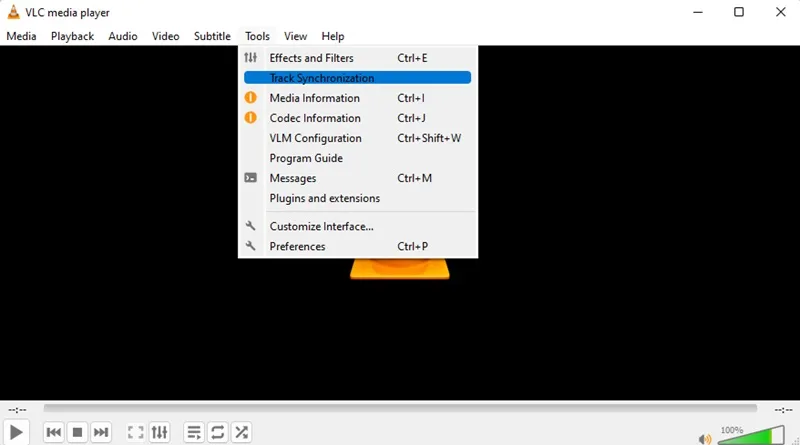Choose Effects and Filters menu entry
Screen dimensions: 800x445
point(357,58)
